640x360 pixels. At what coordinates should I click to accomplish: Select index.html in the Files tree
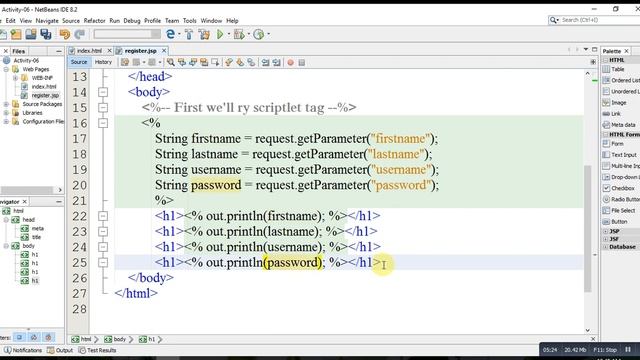pyautogui.click(x=44, y=87)
